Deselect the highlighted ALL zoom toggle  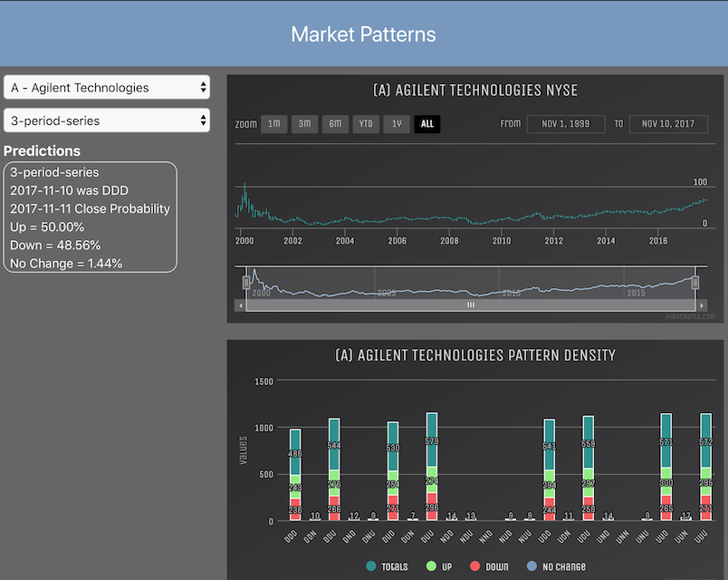426,123
